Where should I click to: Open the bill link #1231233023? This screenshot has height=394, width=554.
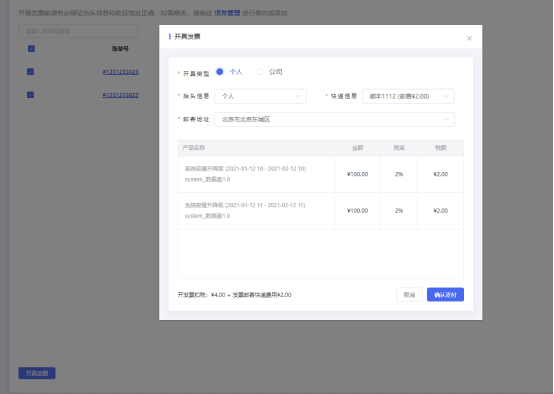[120, 72]
